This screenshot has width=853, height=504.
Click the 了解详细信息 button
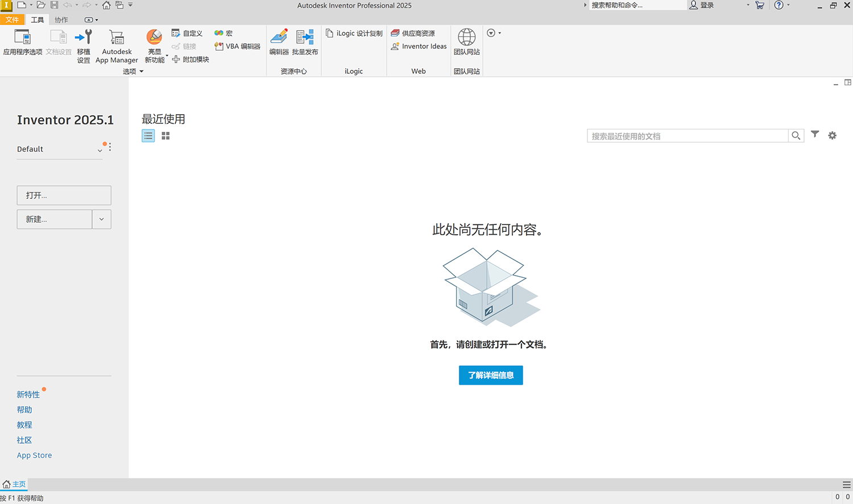pos(490,375)
